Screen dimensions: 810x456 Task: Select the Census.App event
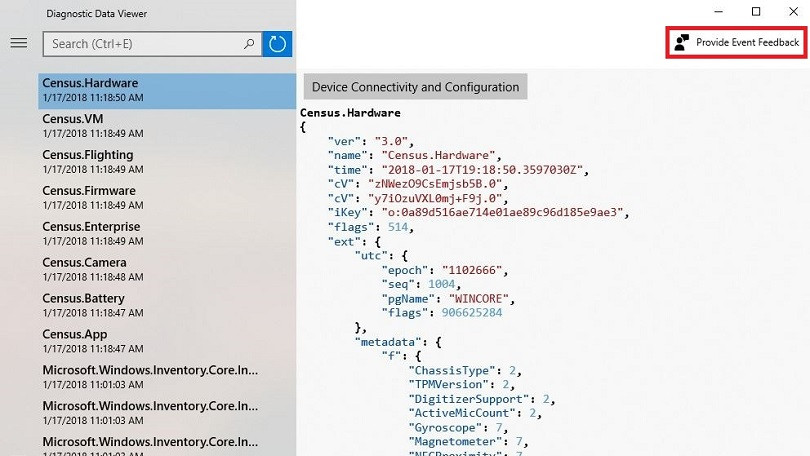[167, 341]
